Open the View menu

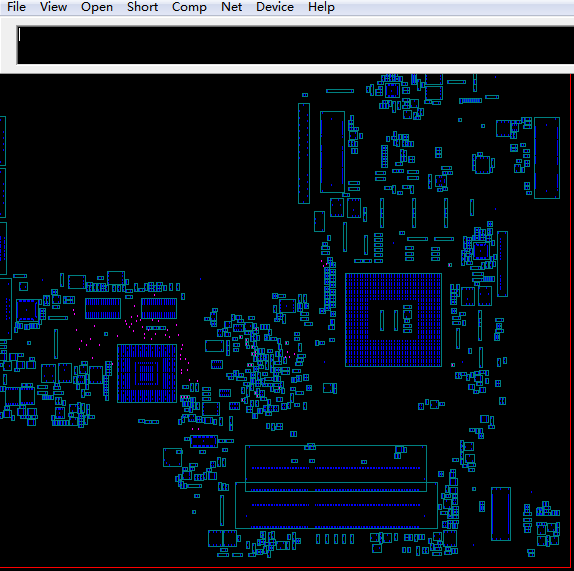53,7
